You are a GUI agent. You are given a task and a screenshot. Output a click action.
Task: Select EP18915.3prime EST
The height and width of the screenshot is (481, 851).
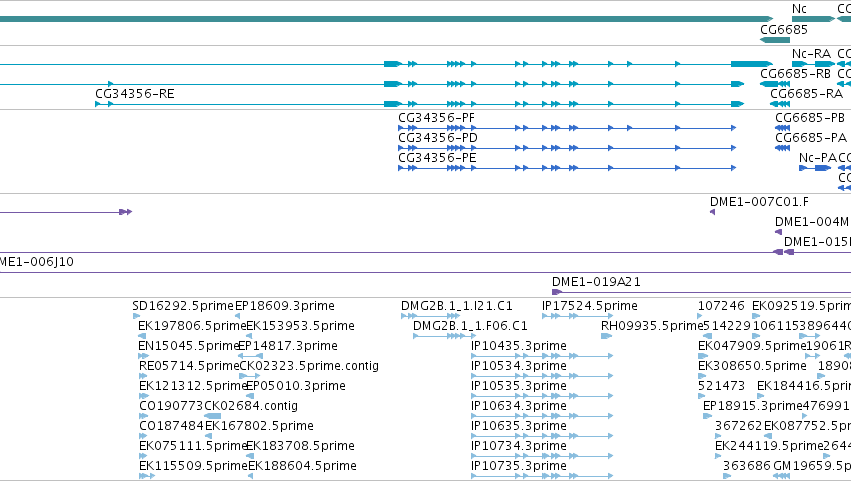point(752,406)
